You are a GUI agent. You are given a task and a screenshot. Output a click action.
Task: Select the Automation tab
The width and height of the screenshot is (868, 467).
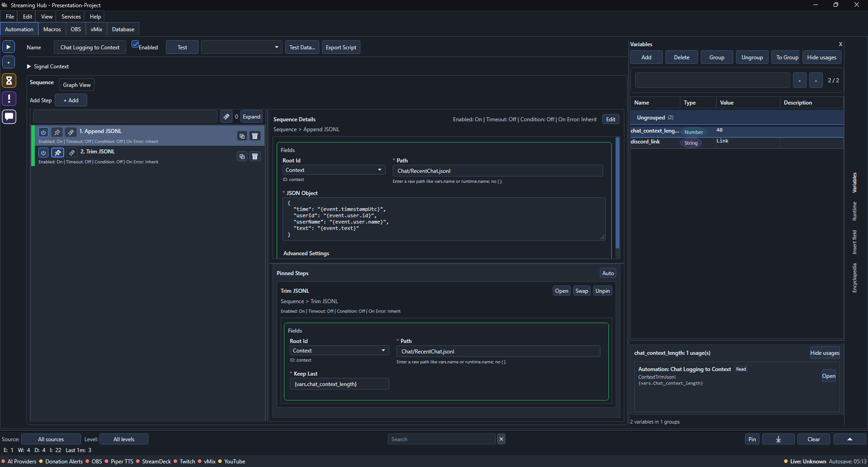point(19,29)
